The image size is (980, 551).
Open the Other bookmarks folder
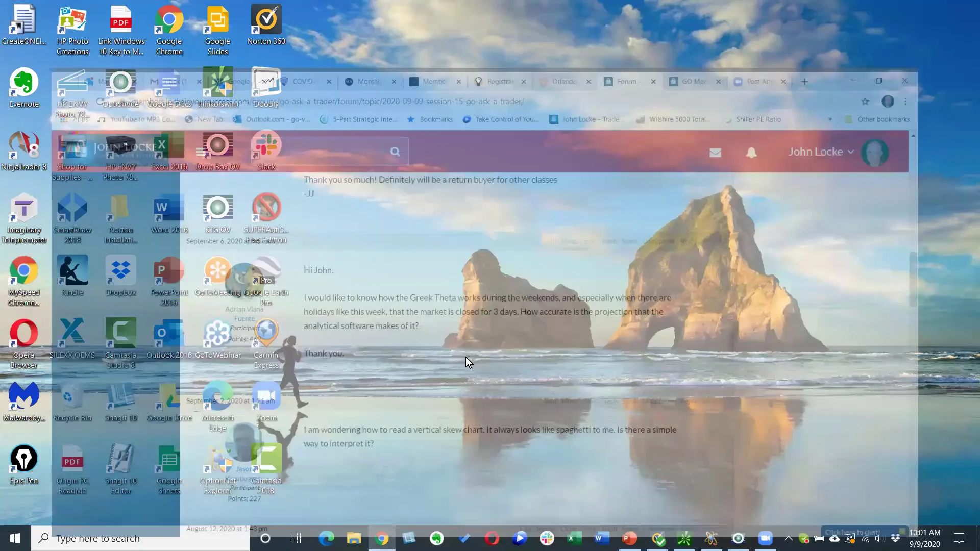click(877, 119)
